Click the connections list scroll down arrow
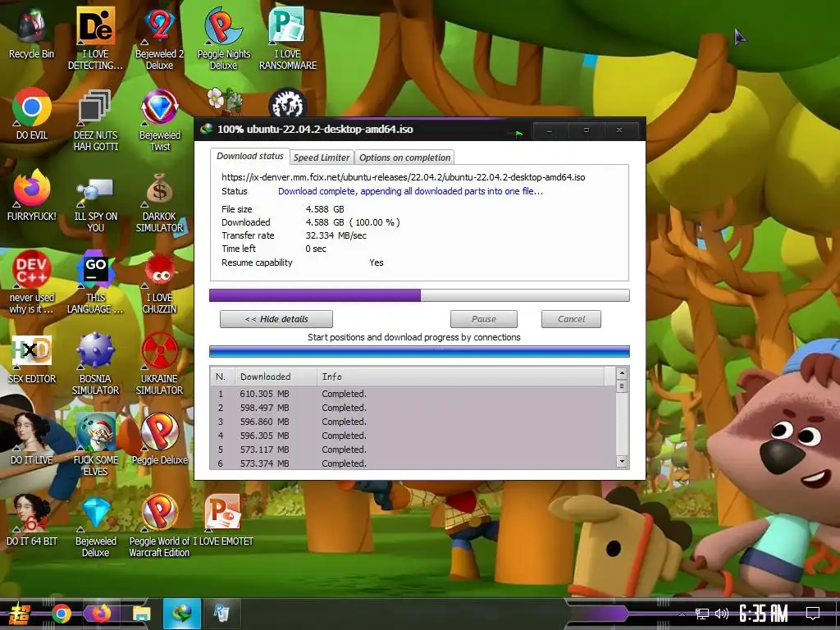The image size is (840, 630). [x=622, y=461]
